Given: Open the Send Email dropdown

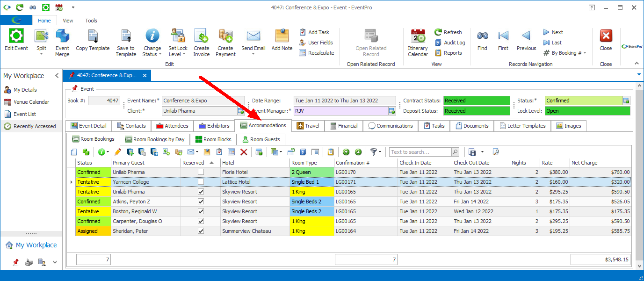Looking at the screenshot, I should tap(253, 54).
